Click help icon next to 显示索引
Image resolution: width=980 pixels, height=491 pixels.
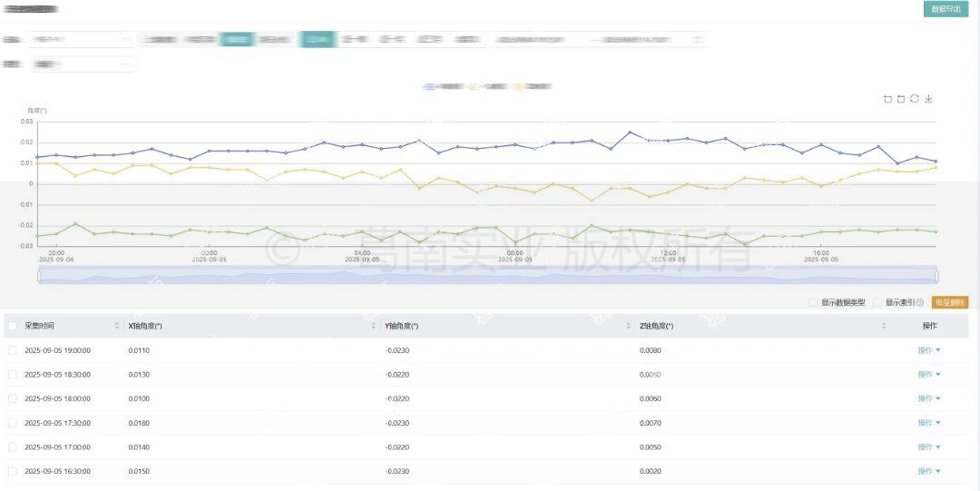920,303
